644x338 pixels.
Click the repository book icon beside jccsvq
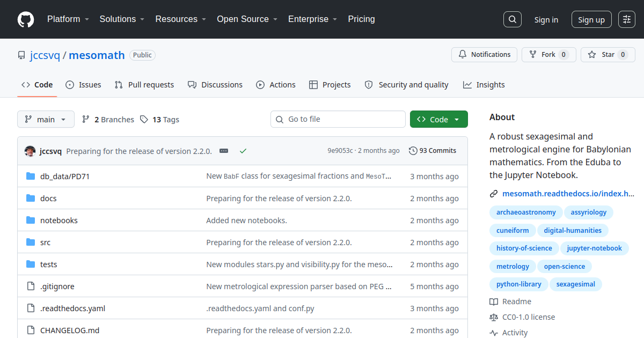[x=21, y=55]
